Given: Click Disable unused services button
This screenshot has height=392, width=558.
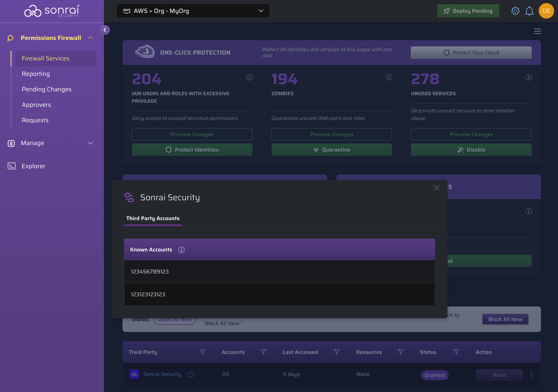Looking at the screenshot, I should (471, 150).
